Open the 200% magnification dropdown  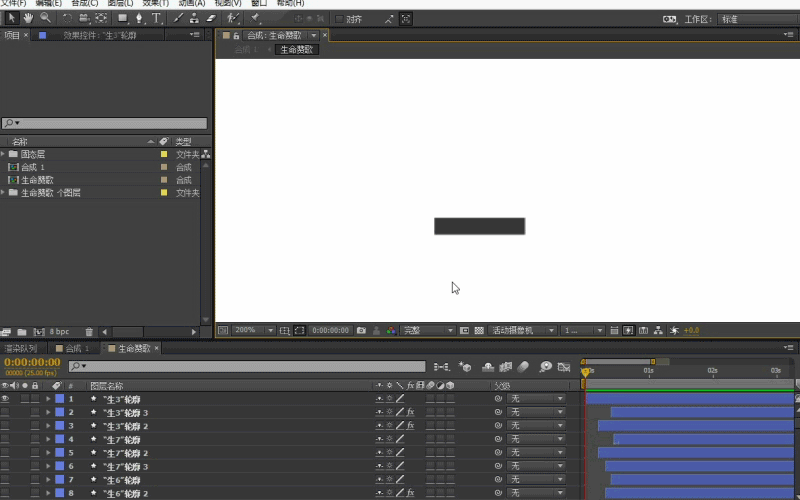tap(252, 330)
